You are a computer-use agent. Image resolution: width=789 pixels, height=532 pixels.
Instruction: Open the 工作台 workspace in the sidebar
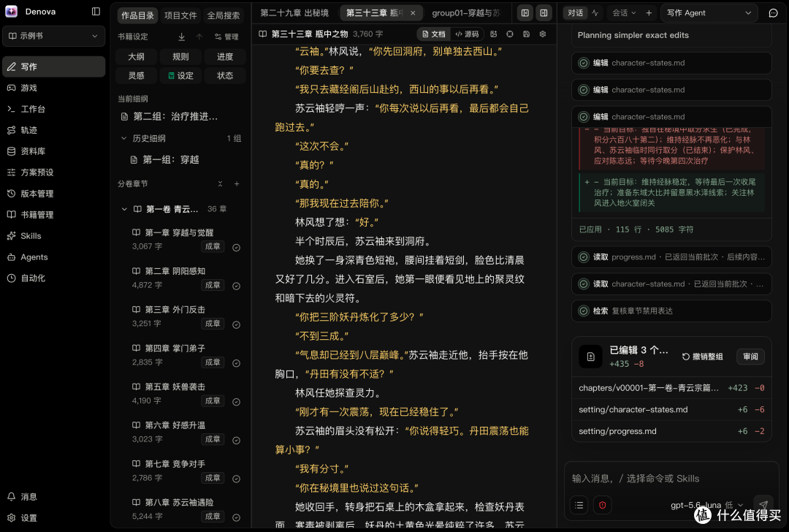[x=54, y=109]
